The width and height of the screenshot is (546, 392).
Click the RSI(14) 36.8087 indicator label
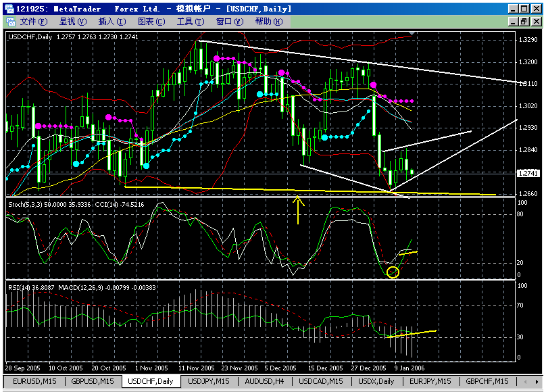coord(31,287)
